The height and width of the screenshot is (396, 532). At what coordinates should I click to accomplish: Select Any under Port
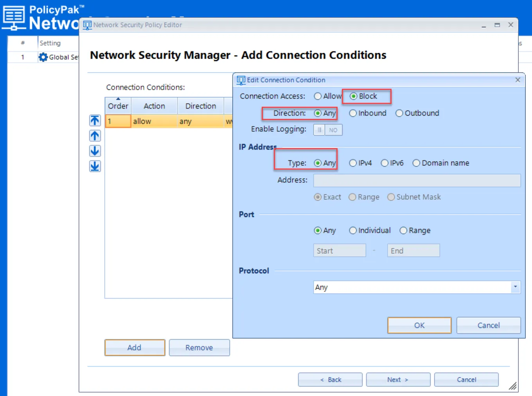coord(325,231)
